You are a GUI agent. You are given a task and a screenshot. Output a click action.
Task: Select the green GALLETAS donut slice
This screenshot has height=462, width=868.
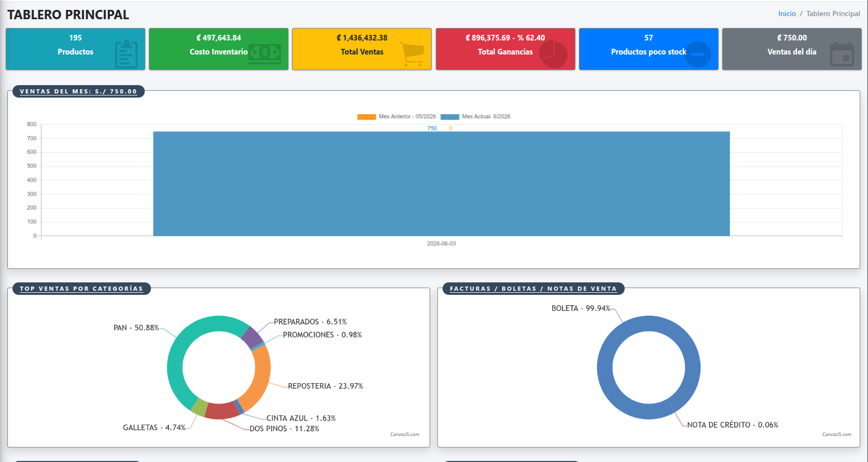pos(200,407)
